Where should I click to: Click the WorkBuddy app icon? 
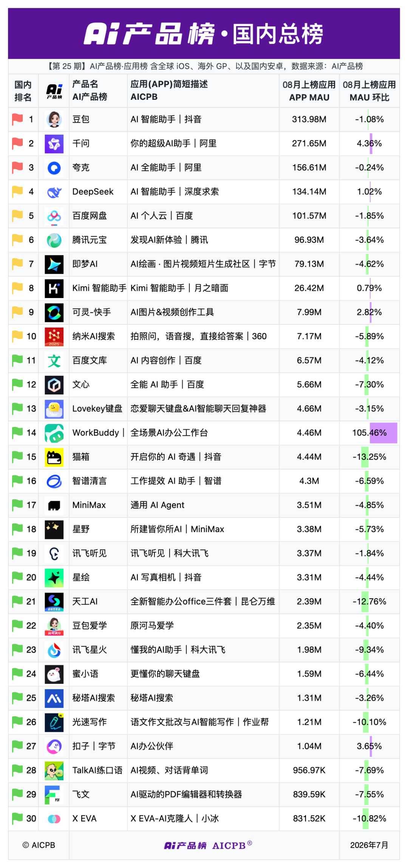tap(54, 433)
